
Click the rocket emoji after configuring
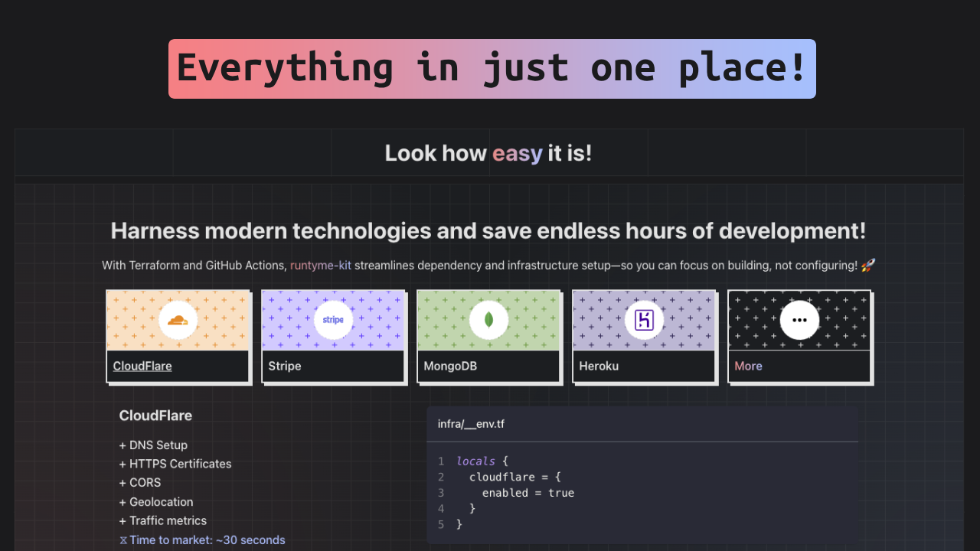pyautogui.click(x=868, y=266)
